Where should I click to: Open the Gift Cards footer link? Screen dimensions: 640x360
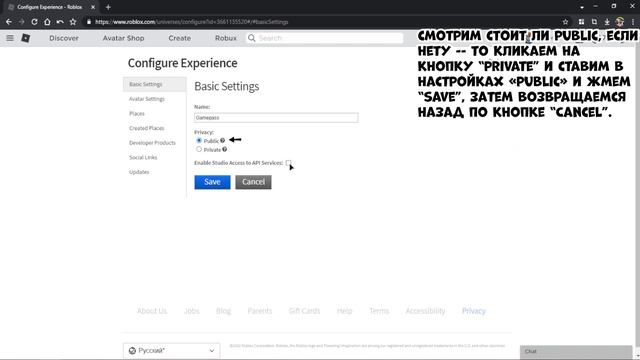tap(304, 311)
